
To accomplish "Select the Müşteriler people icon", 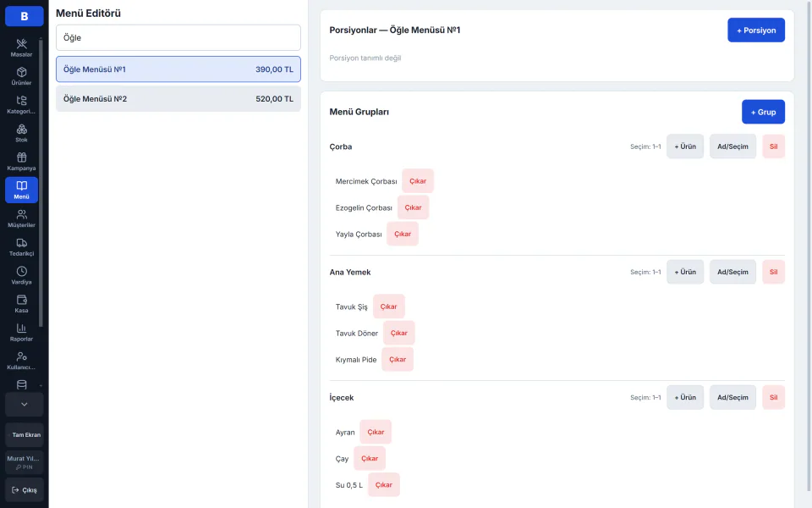I will [21, 214].
